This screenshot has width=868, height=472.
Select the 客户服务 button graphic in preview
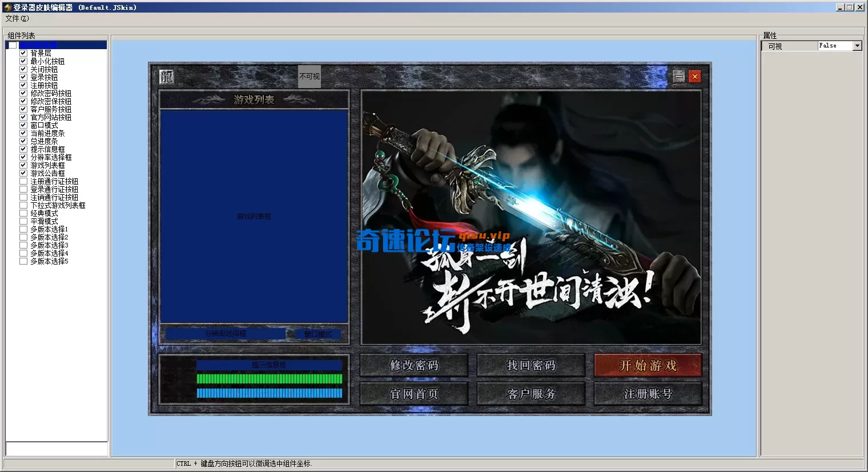pyautogui.click(x=531, y=393)
